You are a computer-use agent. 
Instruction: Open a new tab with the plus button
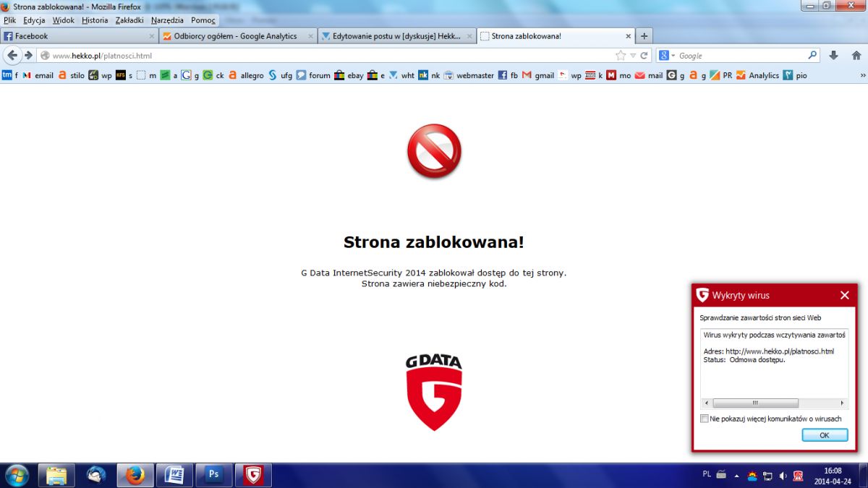[644, 36]
